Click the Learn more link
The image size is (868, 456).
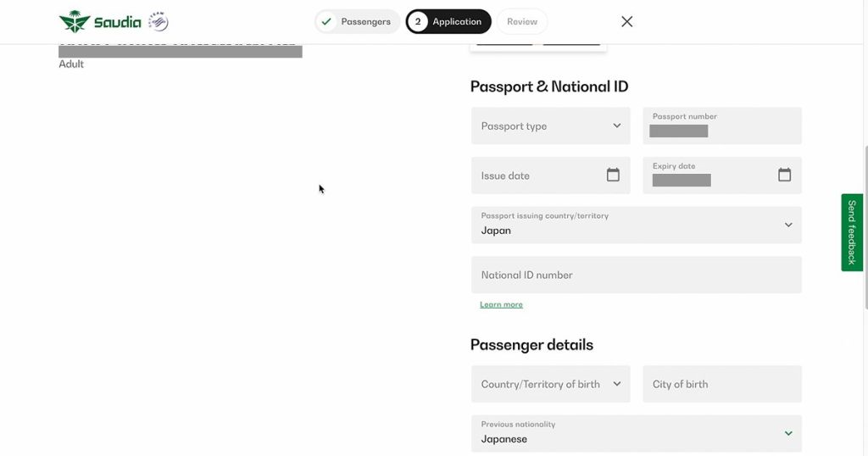[x=501, y=304]
